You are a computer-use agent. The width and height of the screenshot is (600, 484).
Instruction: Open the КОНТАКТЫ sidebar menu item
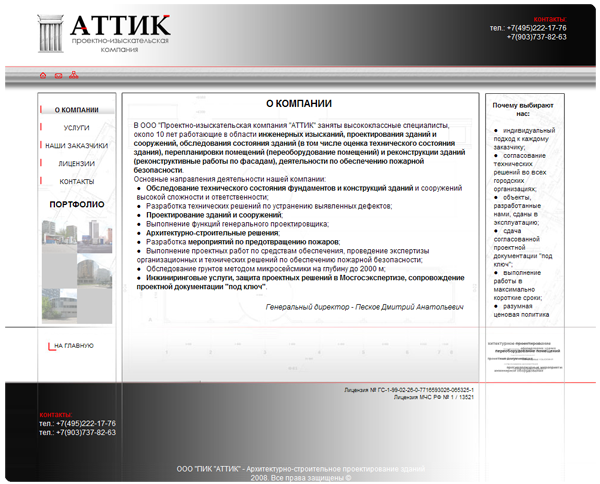click(77, 182)
